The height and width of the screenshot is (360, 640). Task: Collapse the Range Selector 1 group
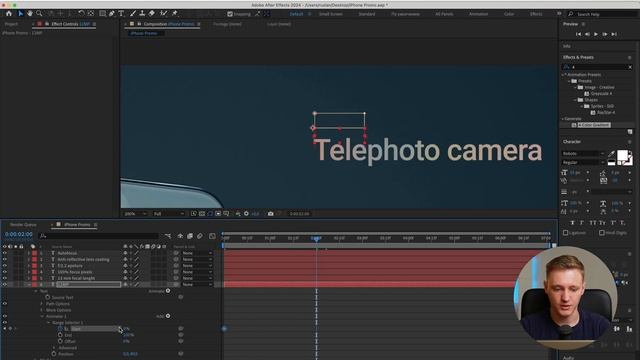click(48, 322)
